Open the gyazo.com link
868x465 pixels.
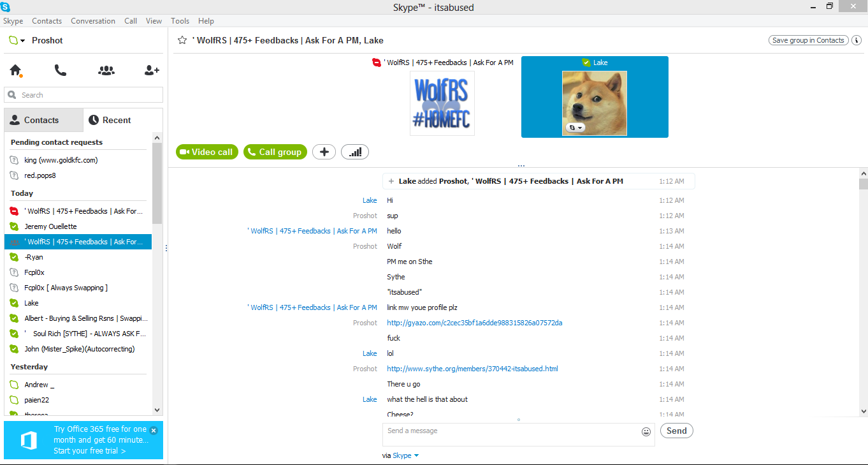[474, 323]
